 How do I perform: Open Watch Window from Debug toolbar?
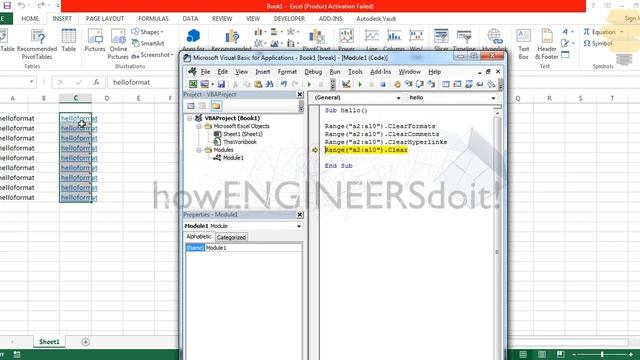coord(469,84)
